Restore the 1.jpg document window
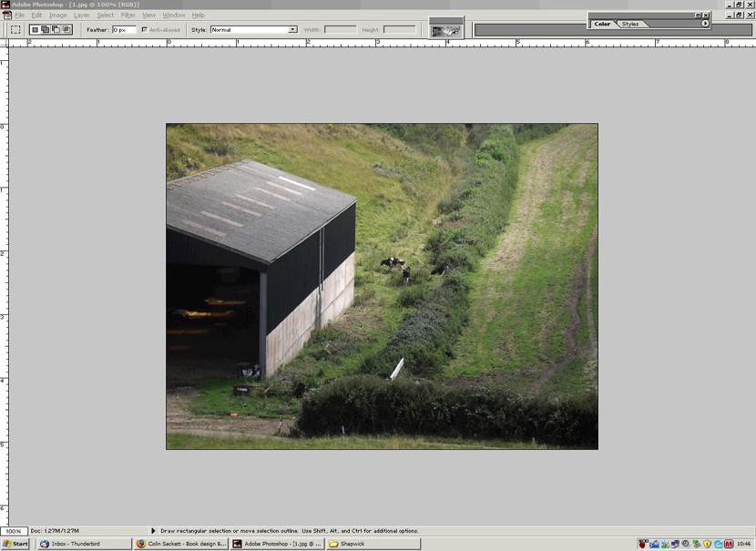The width and height of the screenshot is (756, 551). click(739, 15)
